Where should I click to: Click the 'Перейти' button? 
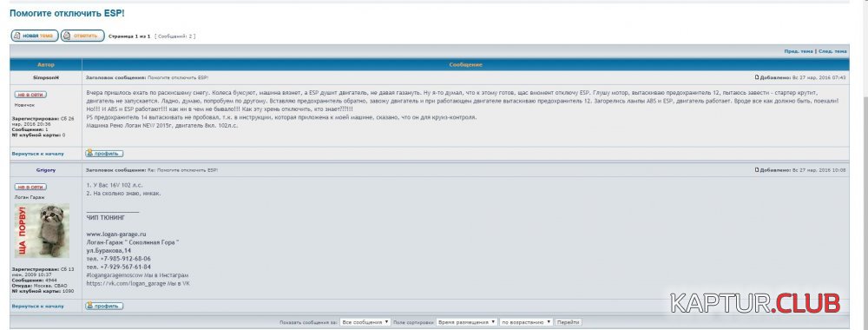(x=568, y=321)
